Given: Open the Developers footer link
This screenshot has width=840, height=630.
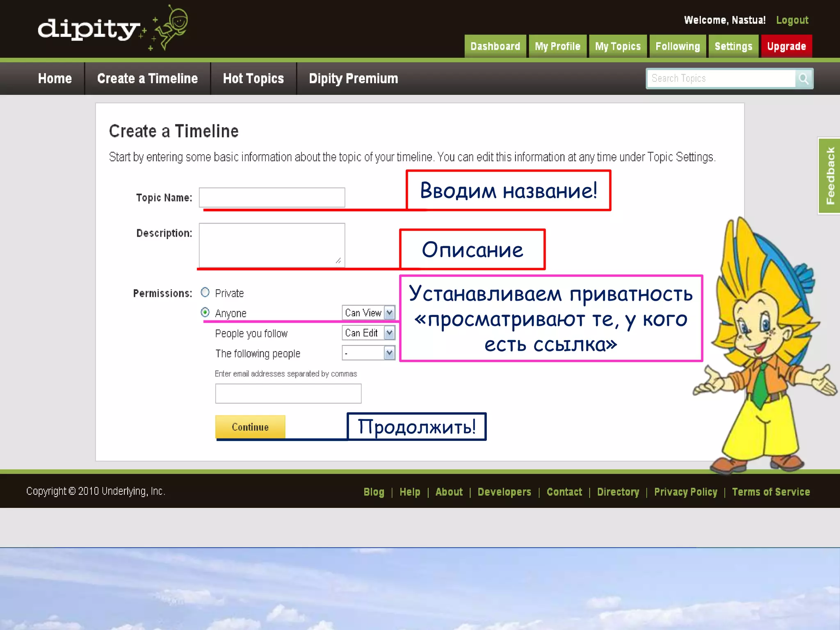Looking at the screenshot, I should (504, 492).
